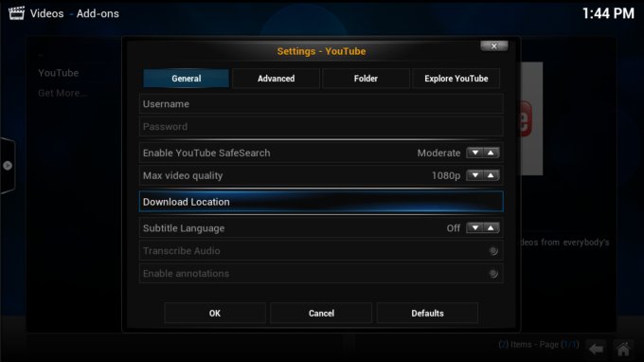Click the Settings - YouTube title
This screenshot has height=362, width=644.
coord(321,51)
